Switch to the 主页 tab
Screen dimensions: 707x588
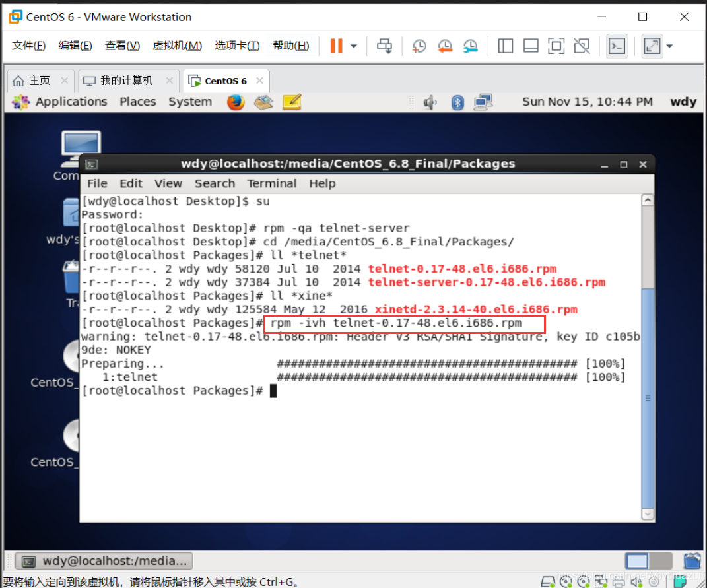click(39, 81)
